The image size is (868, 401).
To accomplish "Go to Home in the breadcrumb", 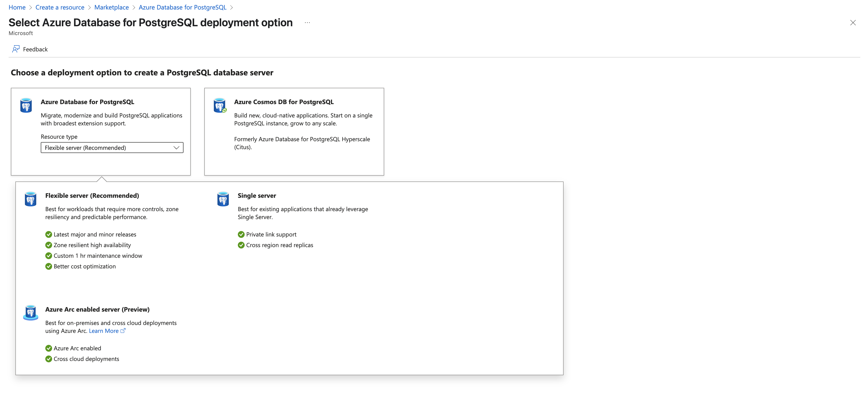I will pyautogui.click(x=17, y=7).
